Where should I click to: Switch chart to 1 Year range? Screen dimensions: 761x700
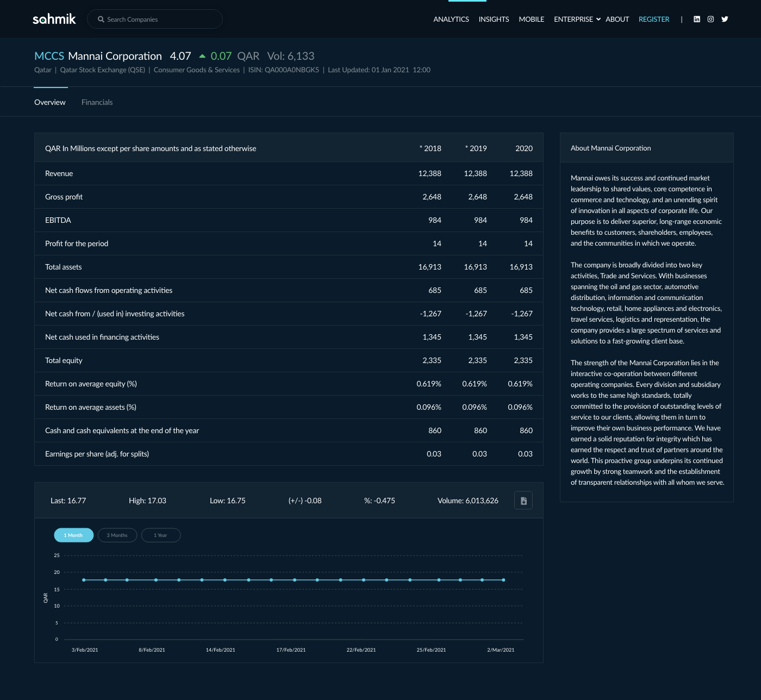pos(161,535)
